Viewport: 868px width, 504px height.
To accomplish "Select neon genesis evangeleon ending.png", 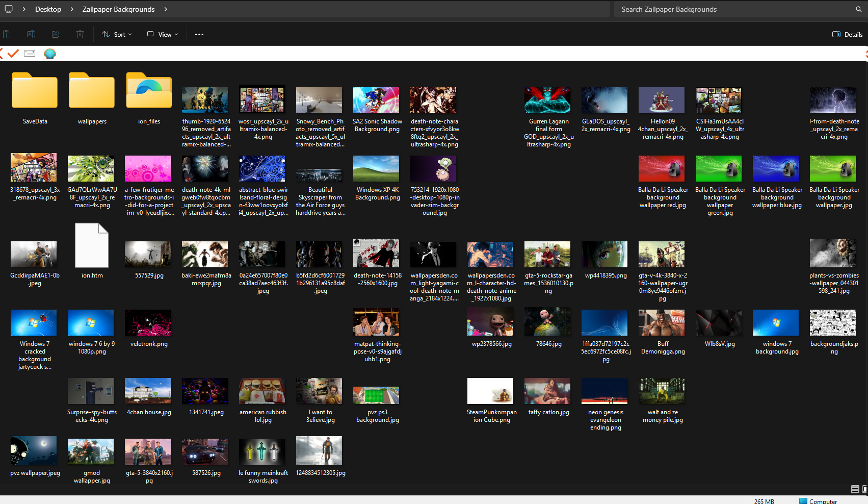I will [604, 391].
